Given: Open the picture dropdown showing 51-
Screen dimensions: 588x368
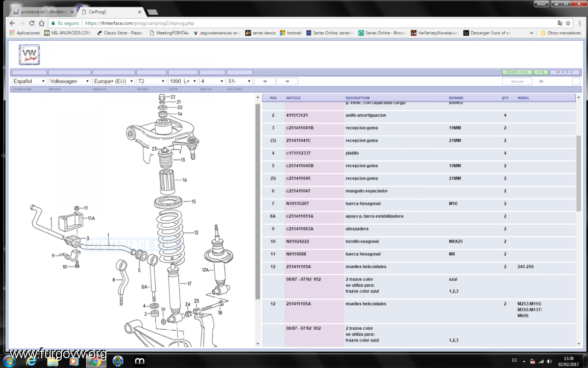Looking at the screenshot, I should pos(240,81).
